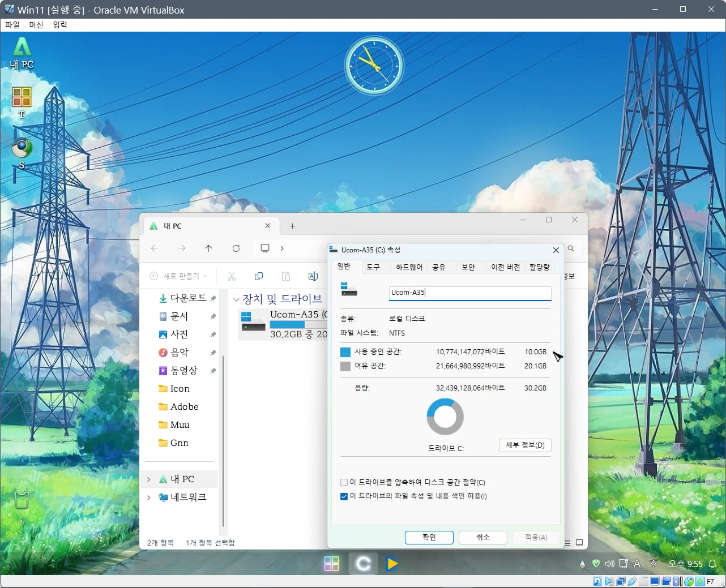The width and height of the screenshot is (726, 588).
Task: Switch to the 이전 버전 tab
Action: point(506,267)
